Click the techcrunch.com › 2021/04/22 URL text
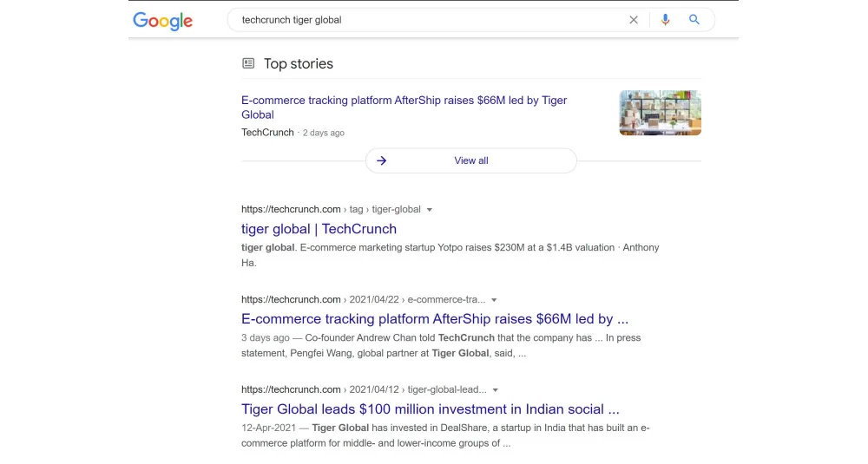Screen dimensions: 868x464 [363, 299]
